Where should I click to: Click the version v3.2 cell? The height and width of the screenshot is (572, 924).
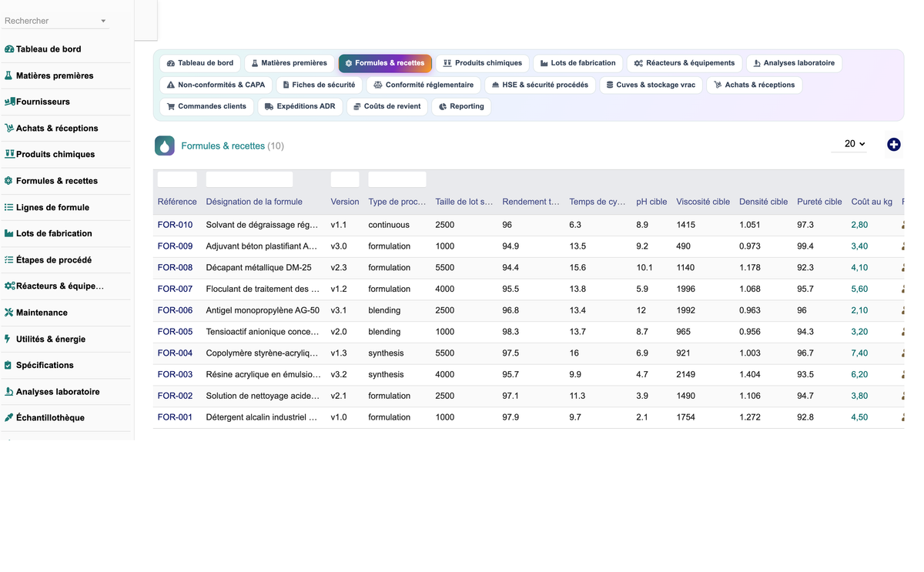339,375
